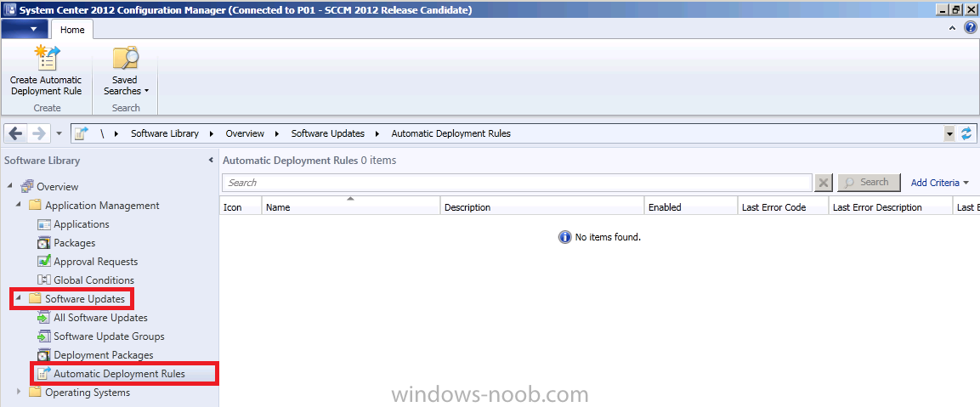Image resolution: width=980 pixels, height=407 pixels.
Task: Click the help question mark icon
Action: 969,28
